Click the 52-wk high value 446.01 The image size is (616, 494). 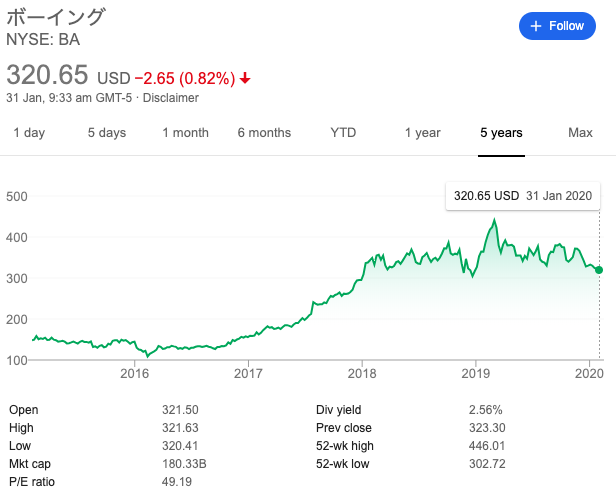point(487,446)
